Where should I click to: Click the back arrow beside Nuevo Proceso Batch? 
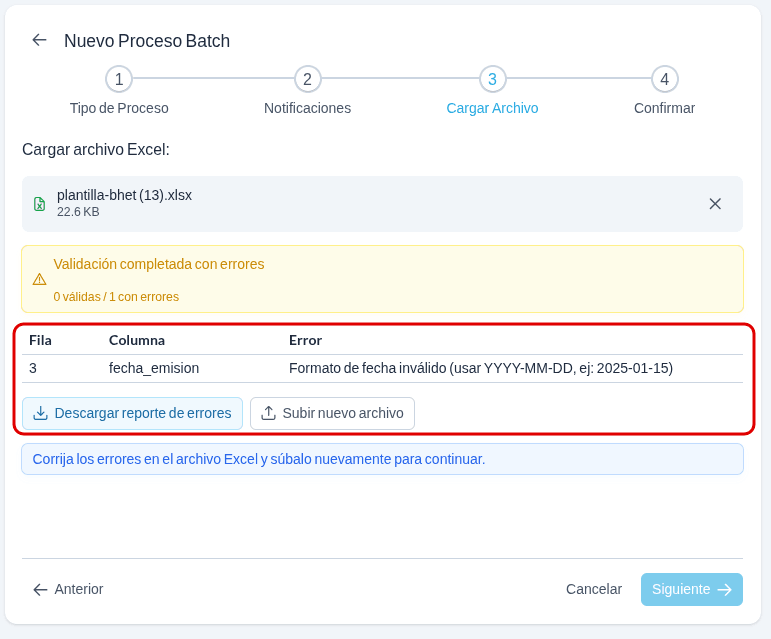(x=39, y=40)
